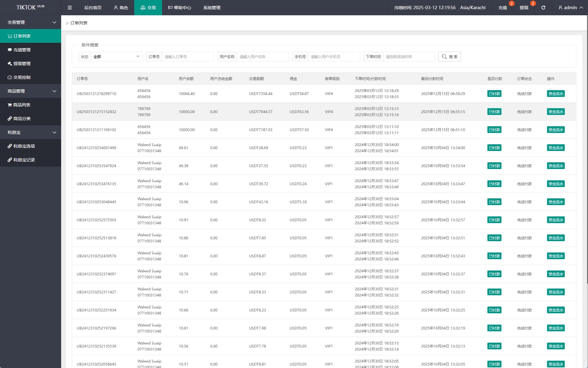Open the admin user dropdown menu
588x368 pixels.
click(570, 8)
